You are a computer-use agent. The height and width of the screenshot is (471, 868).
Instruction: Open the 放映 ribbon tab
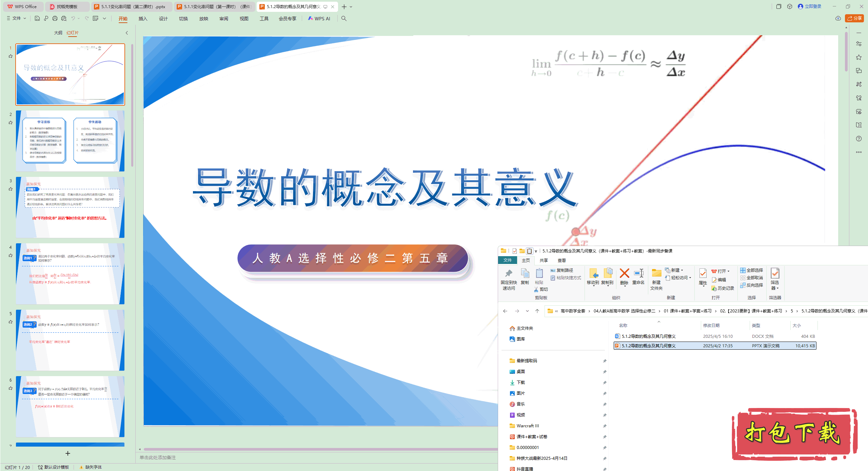point(203,19)
